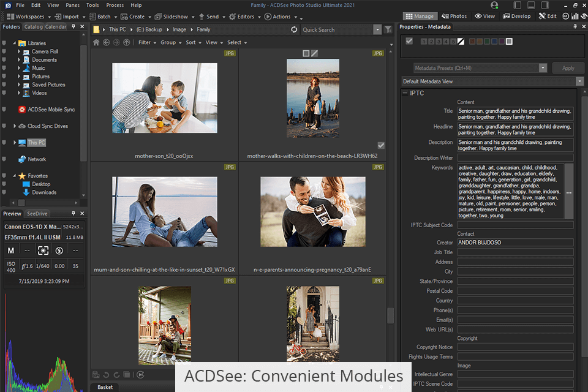Collapse the IPTC section
This screenshot has height=392, width=588.
click(x=405, y=93)
